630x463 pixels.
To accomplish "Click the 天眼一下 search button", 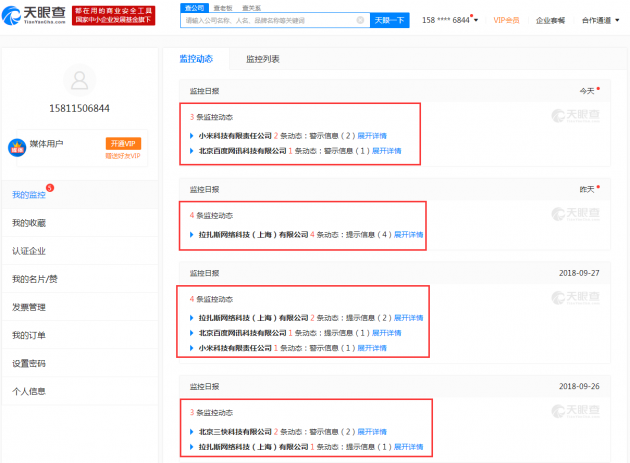I will (x=389, y=20).
